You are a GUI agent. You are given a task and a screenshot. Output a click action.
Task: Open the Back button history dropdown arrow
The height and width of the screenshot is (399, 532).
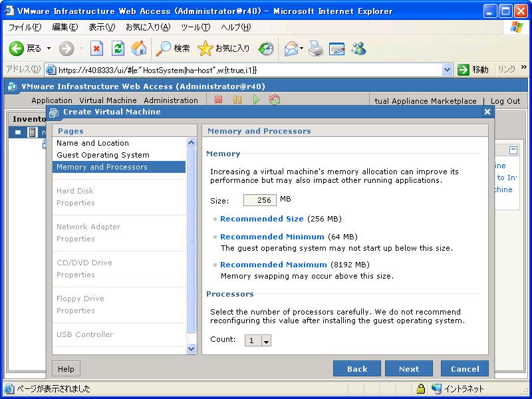click(49, 49)
